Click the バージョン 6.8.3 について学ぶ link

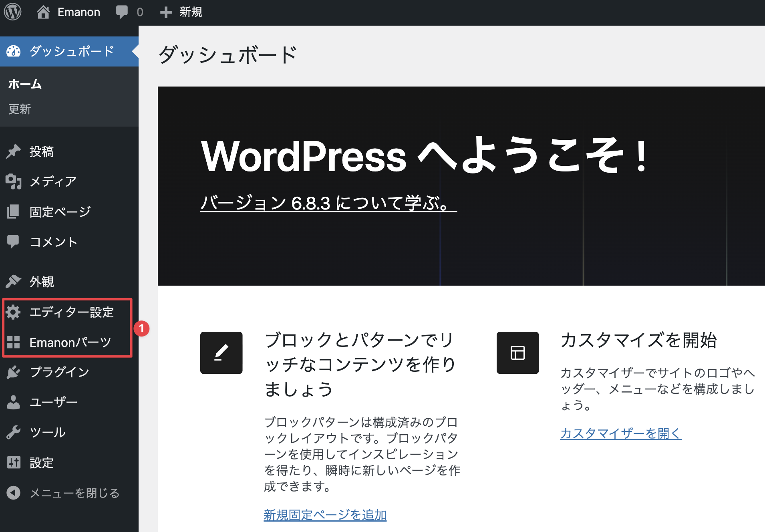pyautogui.click(x=328, y=203)
